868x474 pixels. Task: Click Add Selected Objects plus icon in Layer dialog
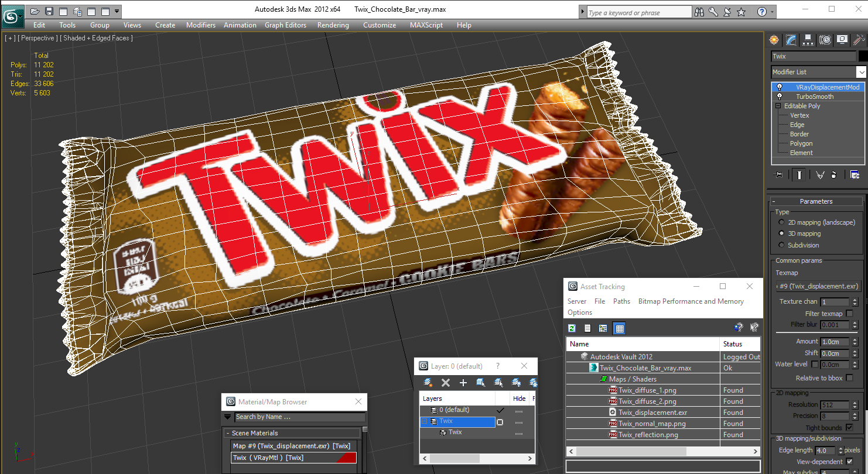pyautogui.click(x=463, y=383)
